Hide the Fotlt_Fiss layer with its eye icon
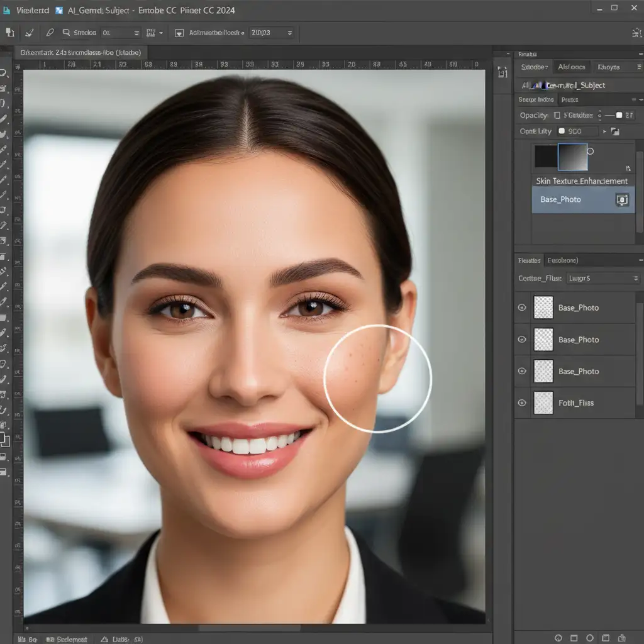644x644 pixels. [521, 403]
